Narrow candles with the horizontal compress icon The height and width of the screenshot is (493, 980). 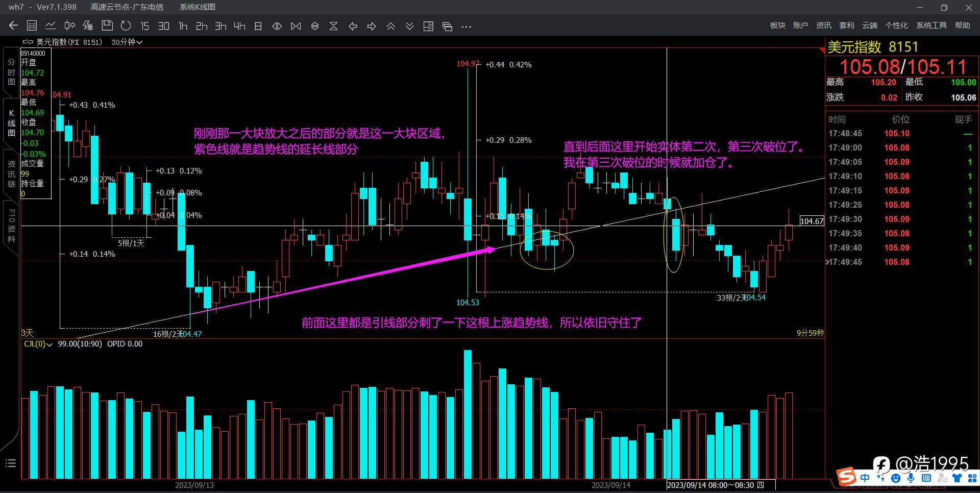click(296, 26)
